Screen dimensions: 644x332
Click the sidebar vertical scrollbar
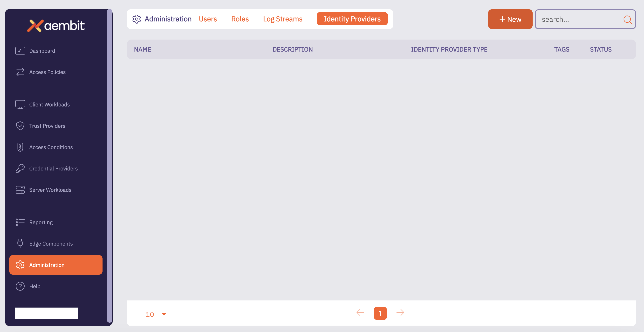(x=109, y=166)
